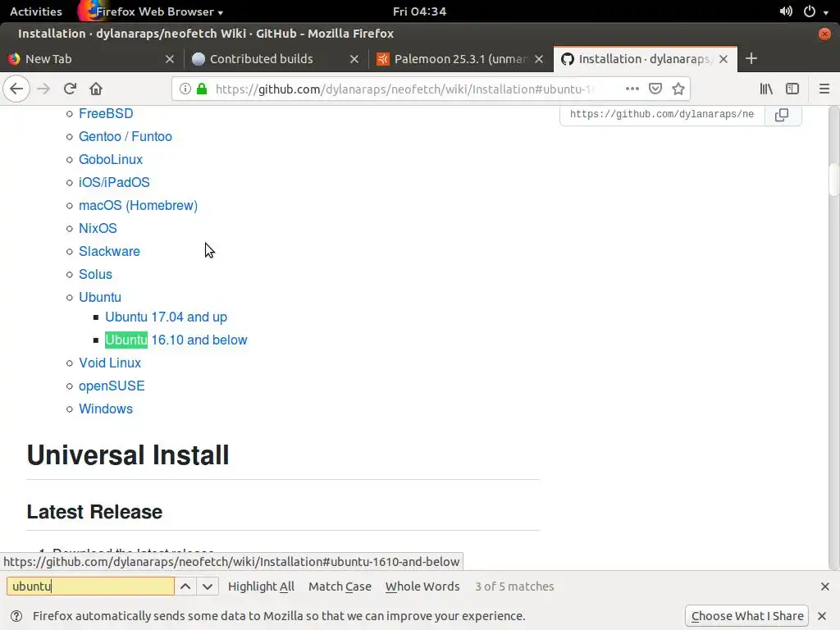
Task: Click the forward navigation arrow
Action: pyautogui.click(x=43, y=89)
